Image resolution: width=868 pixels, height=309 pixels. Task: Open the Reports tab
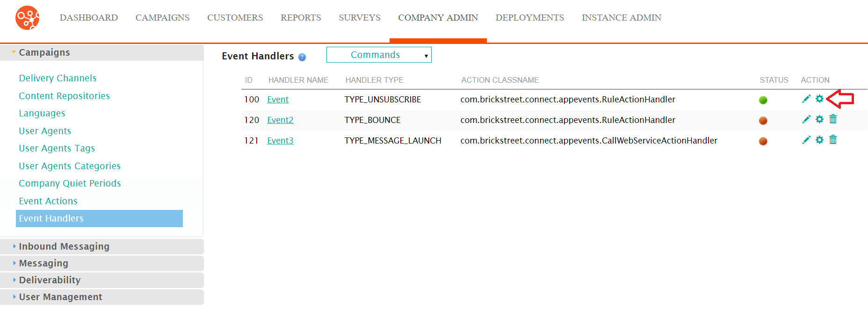pyautogui.click(x=301, y=18)
